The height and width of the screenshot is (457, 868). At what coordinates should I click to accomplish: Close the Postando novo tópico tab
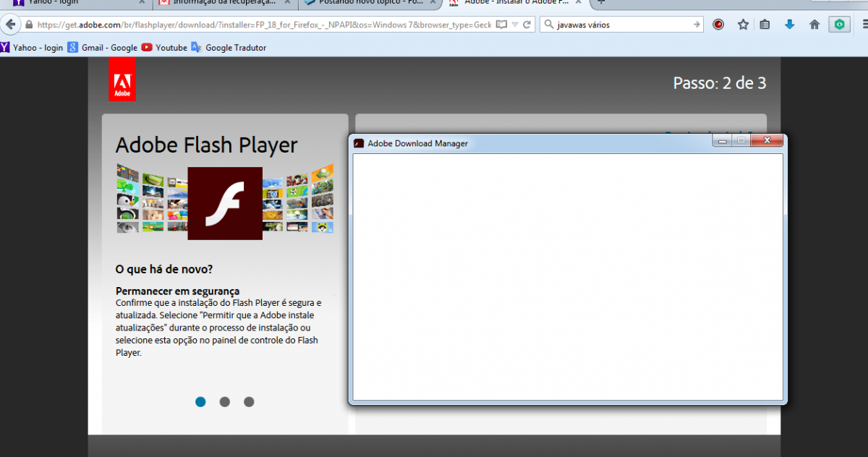point(432,2)
